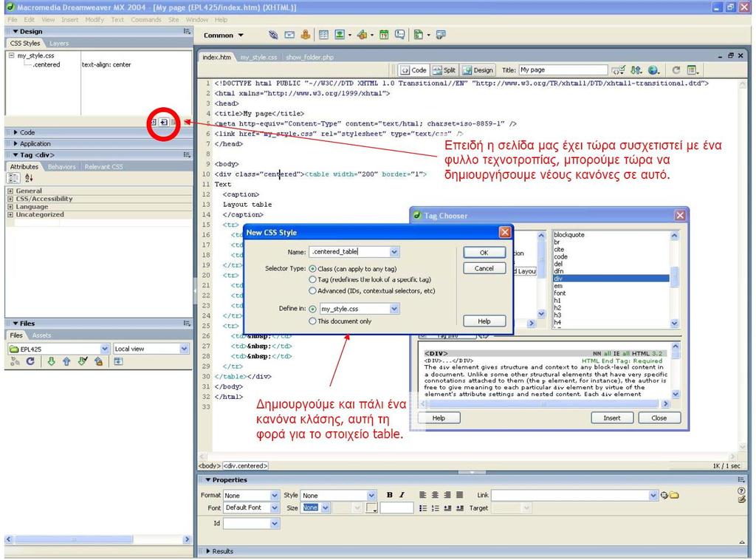The image size is (756, 560).
Task: Click the Images insert icon
Action: coord(340,35)
